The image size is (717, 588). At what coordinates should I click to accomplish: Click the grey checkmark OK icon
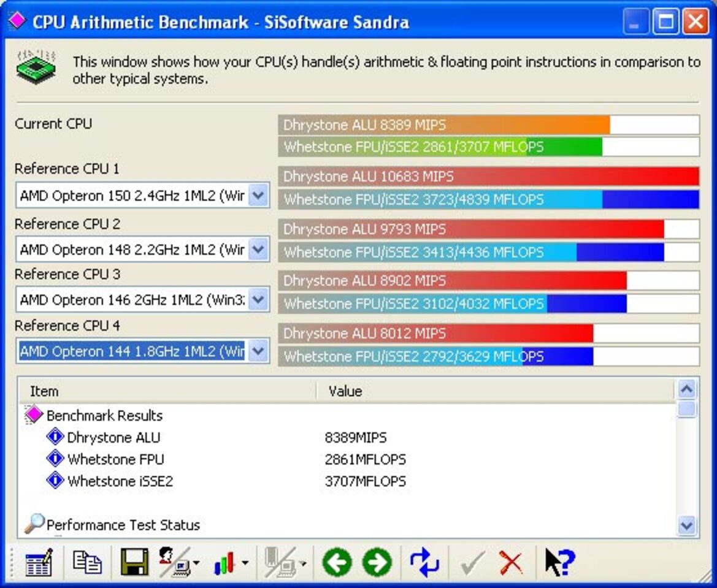point(472,563)
